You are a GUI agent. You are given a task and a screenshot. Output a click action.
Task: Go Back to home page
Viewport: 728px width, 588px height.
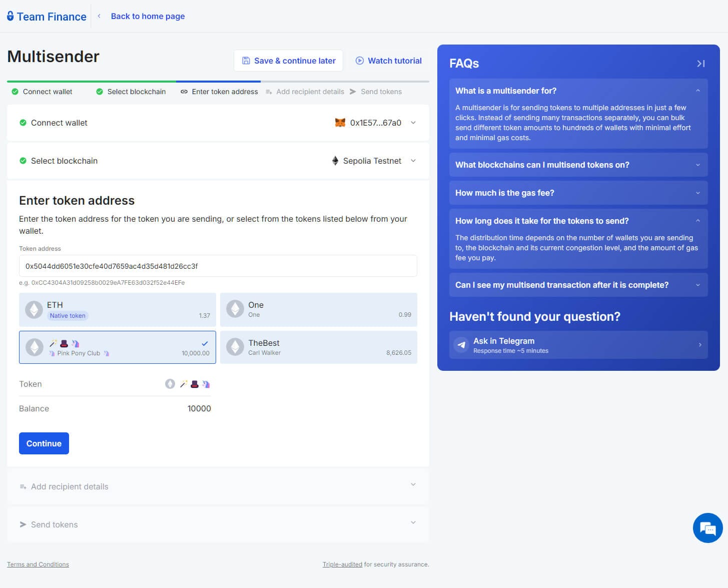click(148, 16)
